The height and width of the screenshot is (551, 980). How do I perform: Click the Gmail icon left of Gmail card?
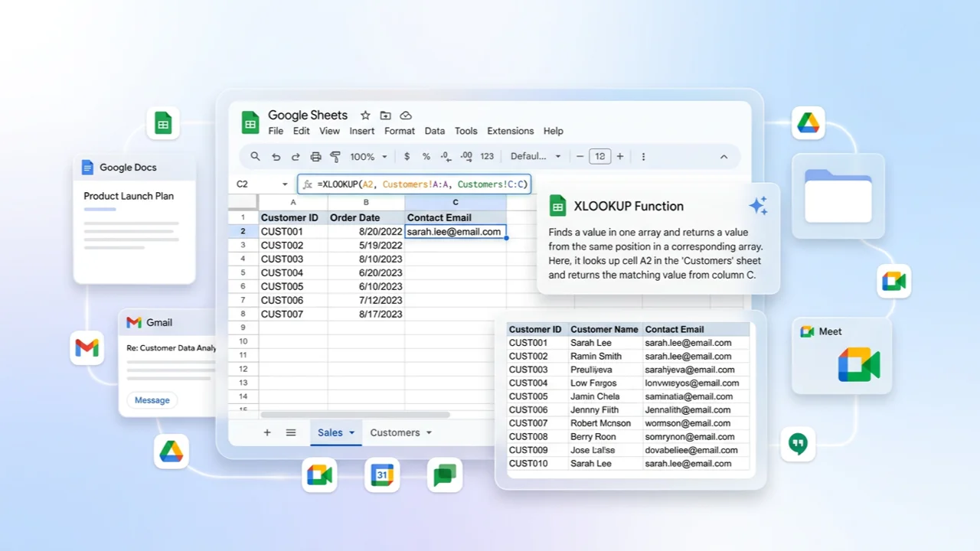[x=87, y=348]
